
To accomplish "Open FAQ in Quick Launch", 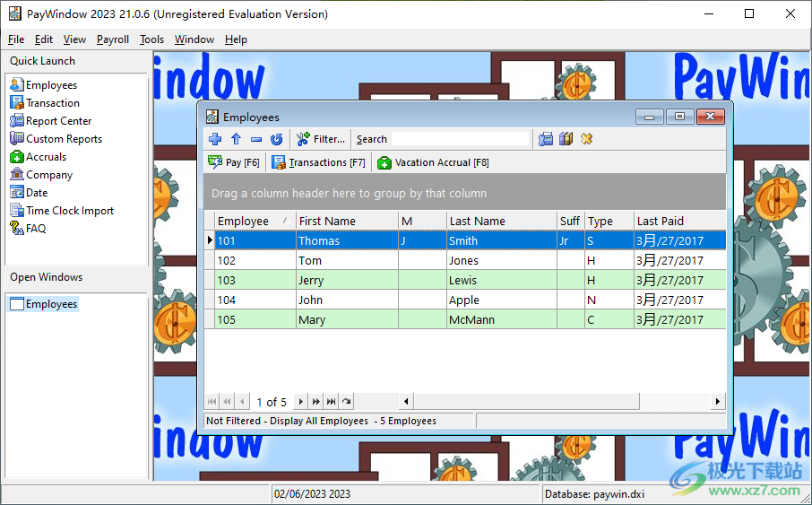I will [x=28, y=228].
